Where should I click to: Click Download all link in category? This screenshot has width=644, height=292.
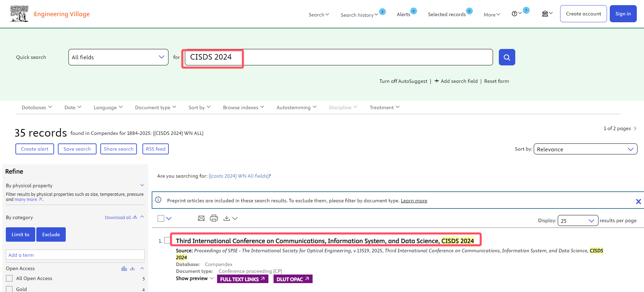tap(121, 217)
